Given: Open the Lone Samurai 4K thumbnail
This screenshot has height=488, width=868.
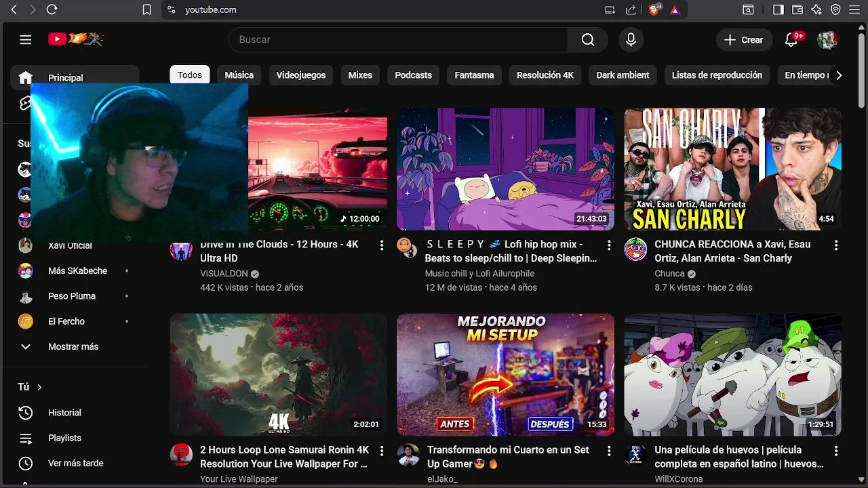Looking at the screenshot, I should 278,375.
